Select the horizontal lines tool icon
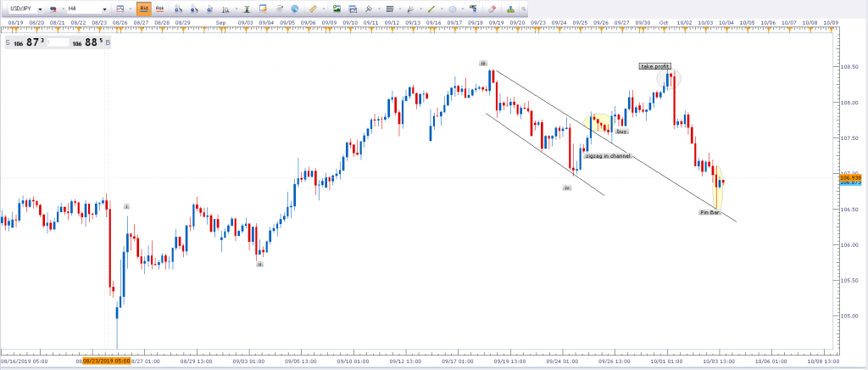The image size is (868, 370). coord(391,8)
